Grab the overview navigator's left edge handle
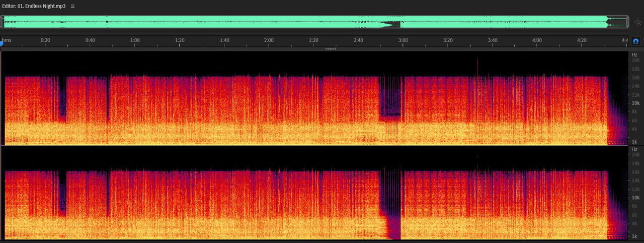The width and height of the screenshot is (644, 243). point(2,22)
